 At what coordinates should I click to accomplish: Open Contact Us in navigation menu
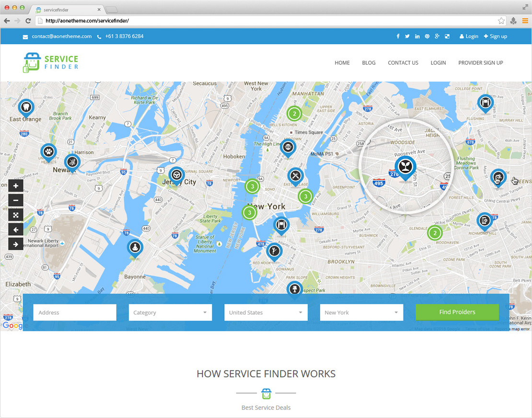[403, 63]
